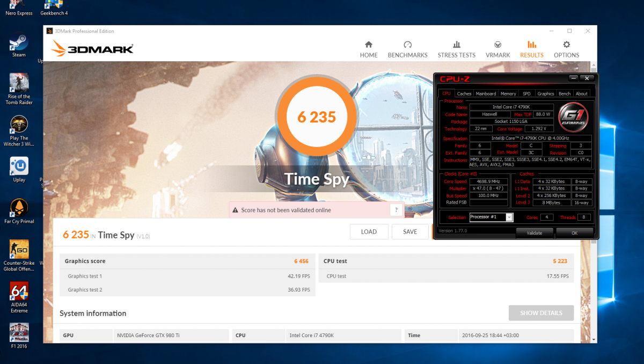Click the question mark help button

(x=396, y=210)
